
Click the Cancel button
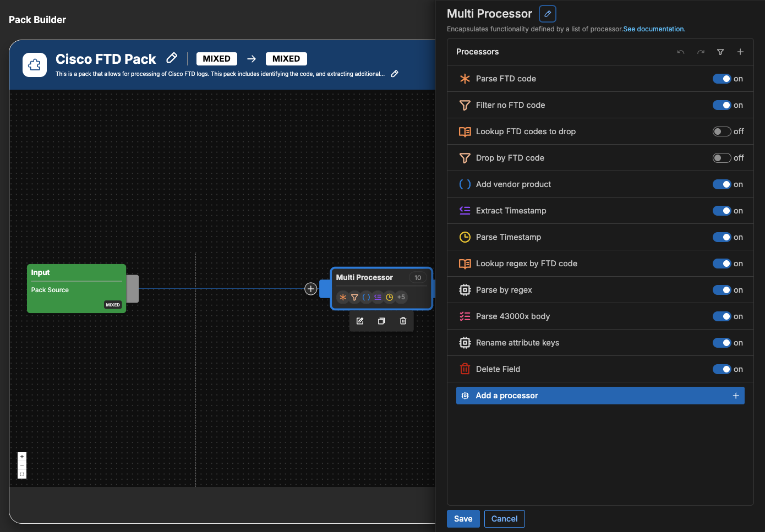point(504,519)
